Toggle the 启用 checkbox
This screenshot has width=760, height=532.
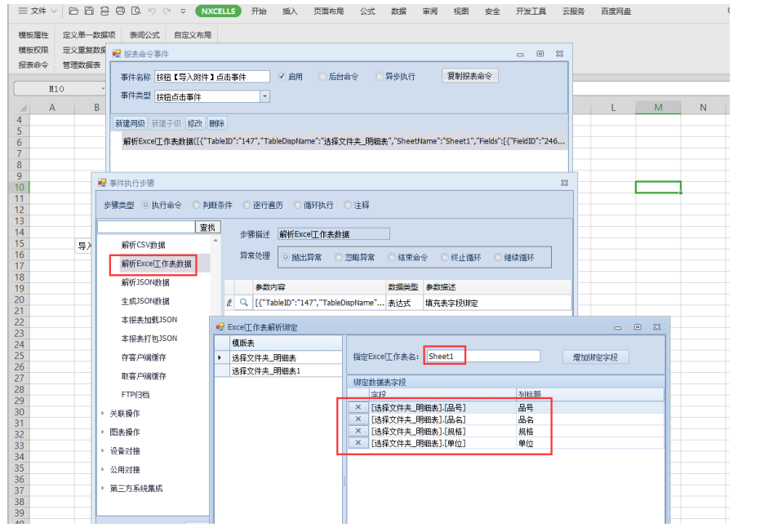282,77
